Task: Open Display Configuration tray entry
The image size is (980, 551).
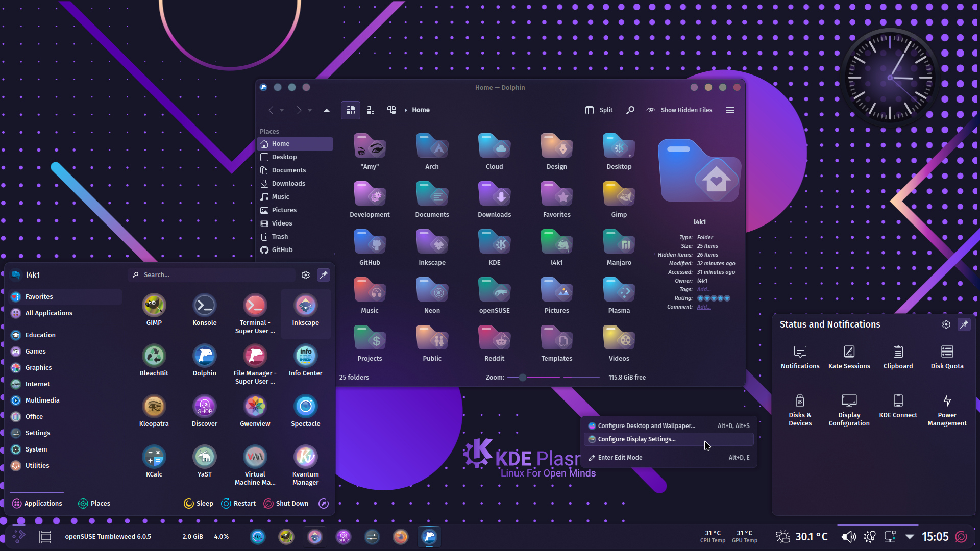Action: 849,410
